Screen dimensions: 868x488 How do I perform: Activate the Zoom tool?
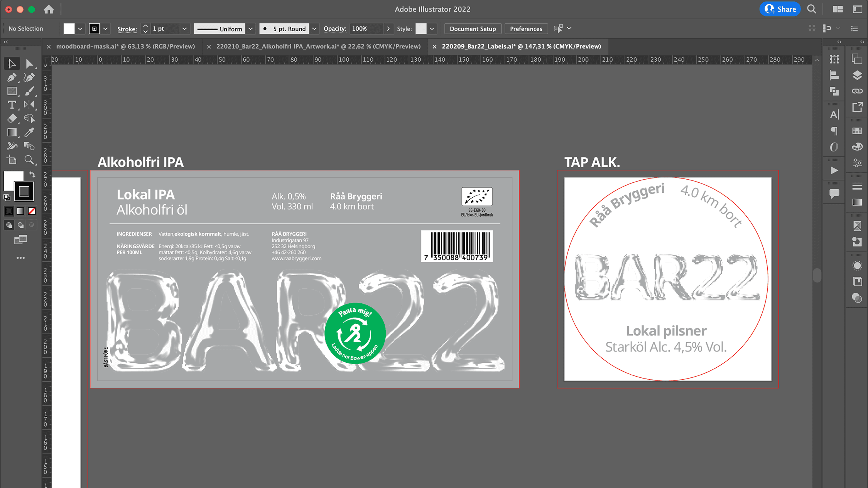[29, 160]
